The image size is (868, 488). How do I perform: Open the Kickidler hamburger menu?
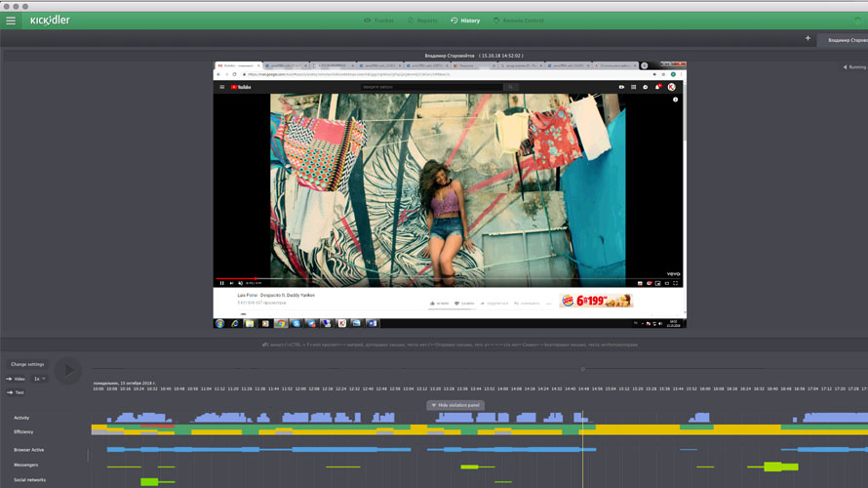click(11, 20)
